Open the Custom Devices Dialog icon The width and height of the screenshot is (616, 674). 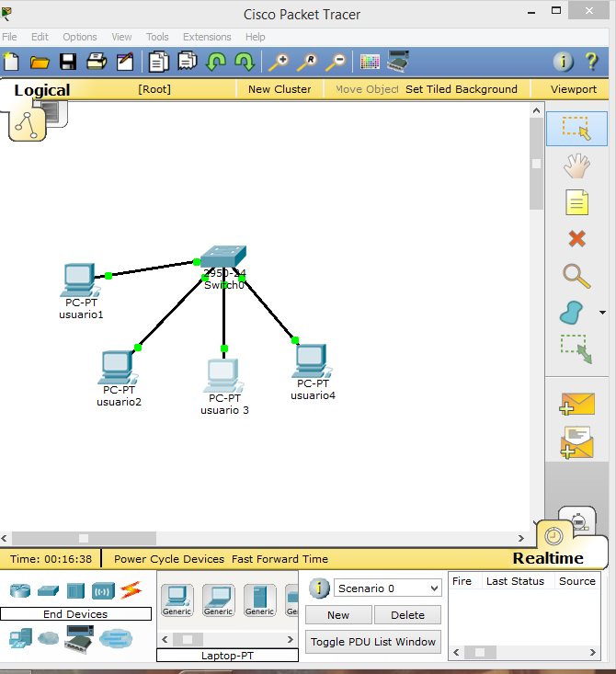(397, 61)
